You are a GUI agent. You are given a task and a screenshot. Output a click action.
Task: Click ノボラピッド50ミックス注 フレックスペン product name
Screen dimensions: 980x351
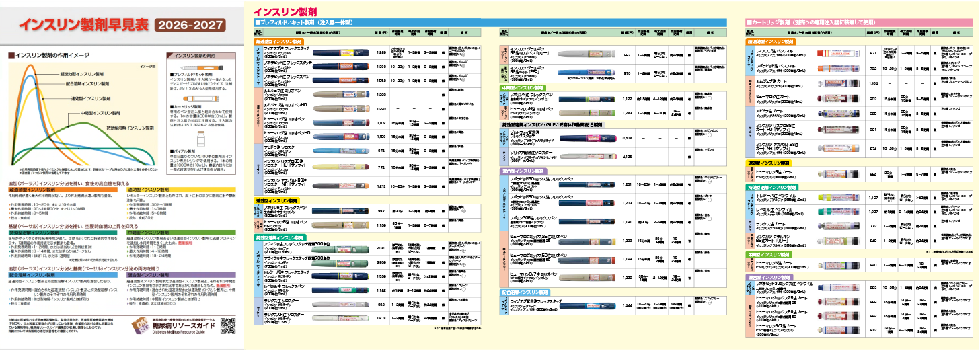[x=540, y=196]
